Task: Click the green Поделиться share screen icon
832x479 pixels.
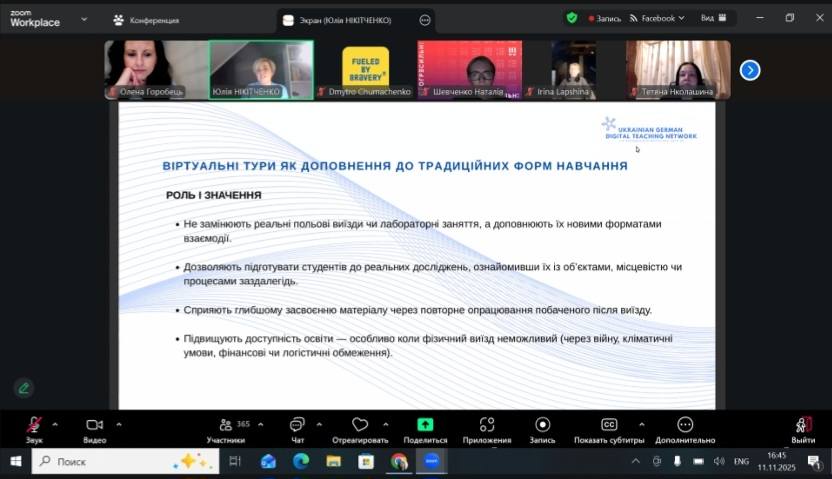Action: tap(425, 425)
